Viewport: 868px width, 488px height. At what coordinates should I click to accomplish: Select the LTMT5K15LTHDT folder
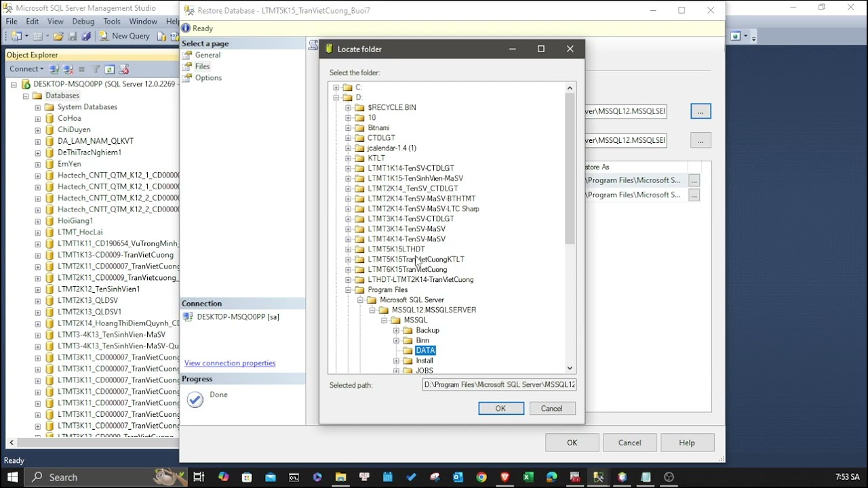point(396,249)
